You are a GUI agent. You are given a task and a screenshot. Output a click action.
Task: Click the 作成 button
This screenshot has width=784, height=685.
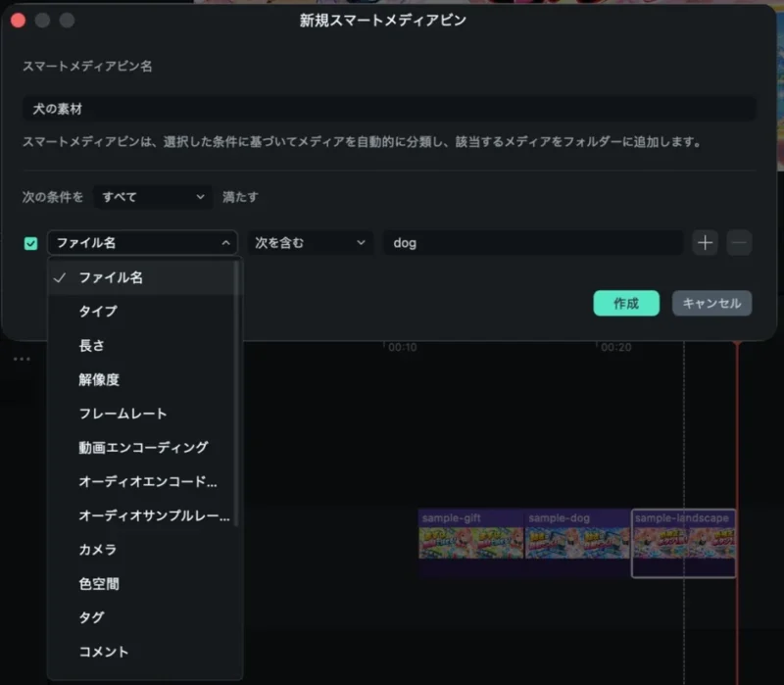pyautogui.click(x=626, y=303)
